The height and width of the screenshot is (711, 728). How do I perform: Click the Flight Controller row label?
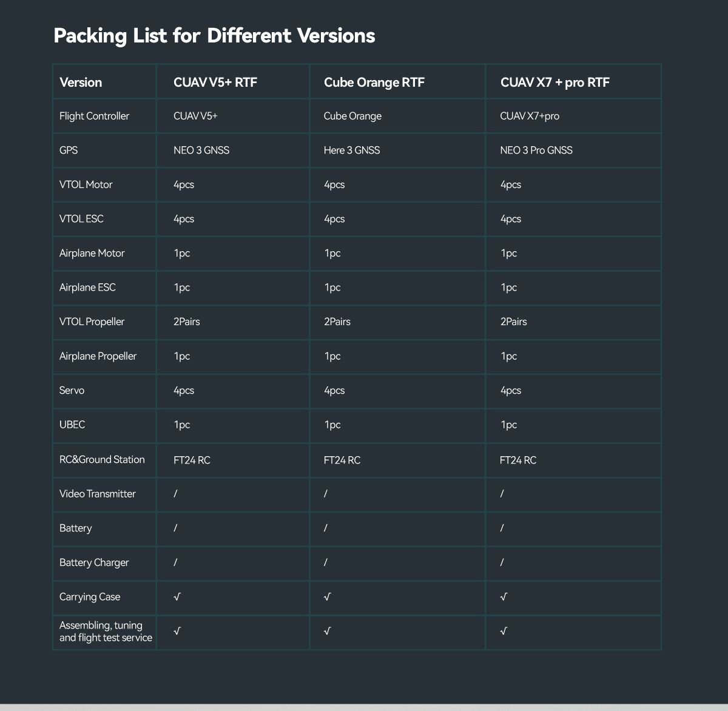point(94,116)
